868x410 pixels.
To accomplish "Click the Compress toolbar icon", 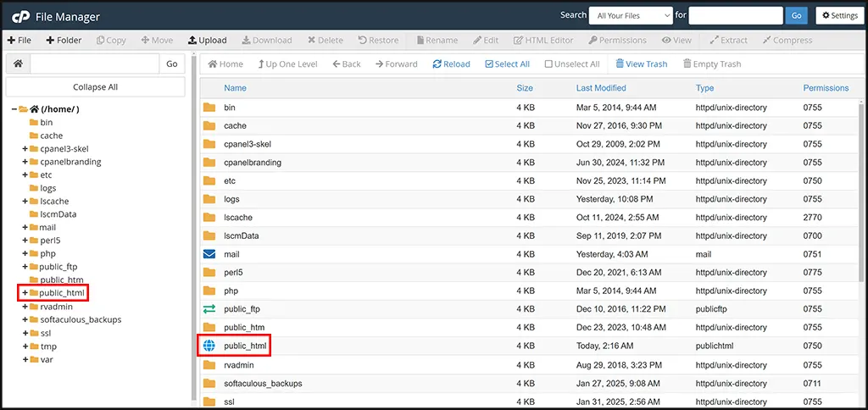I will (766, 41).
